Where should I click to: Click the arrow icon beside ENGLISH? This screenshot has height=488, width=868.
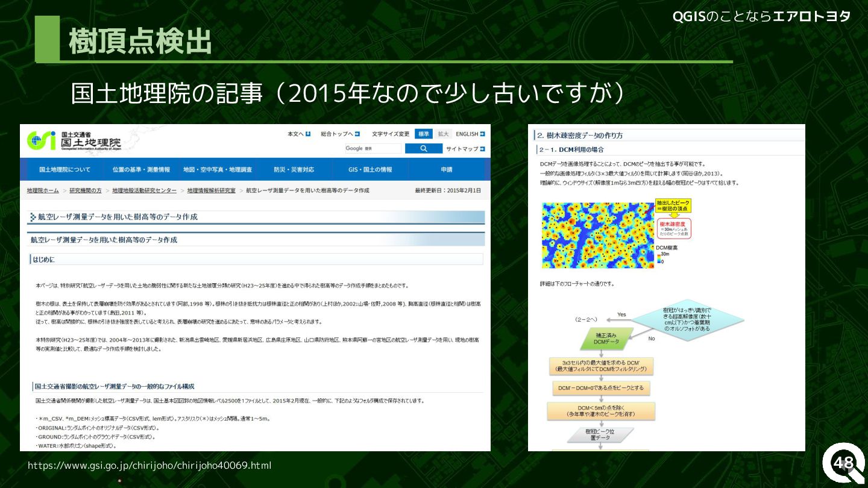point(482,134)
